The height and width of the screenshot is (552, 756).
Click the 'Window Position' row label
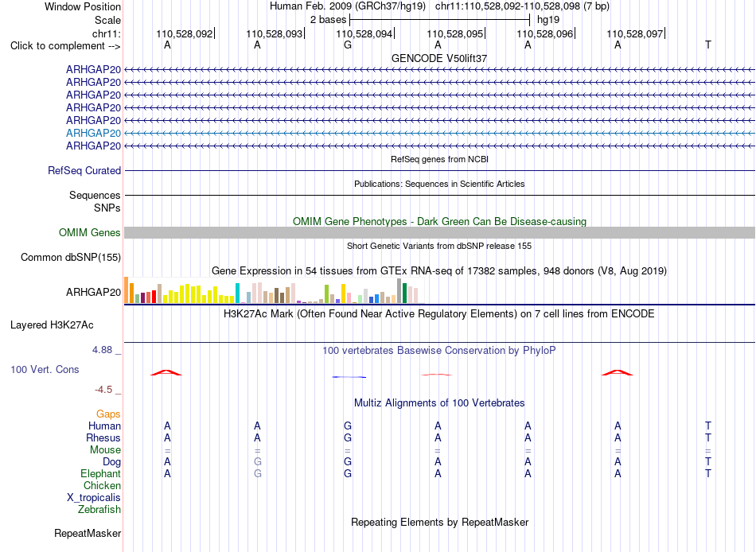(83, 6)
